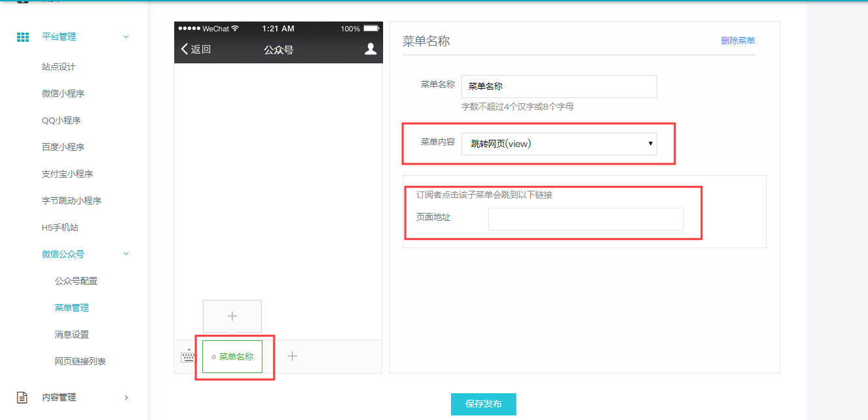
Task: Click the plus icon to add submenu
Action: click(232, 317)
